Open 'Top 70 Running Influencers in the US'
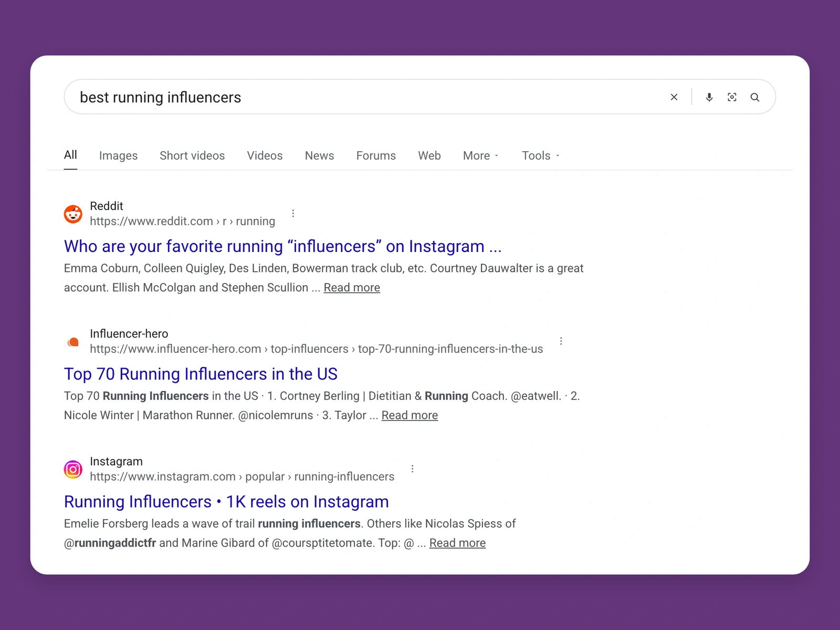840x630 pixels. click(201, 374)
